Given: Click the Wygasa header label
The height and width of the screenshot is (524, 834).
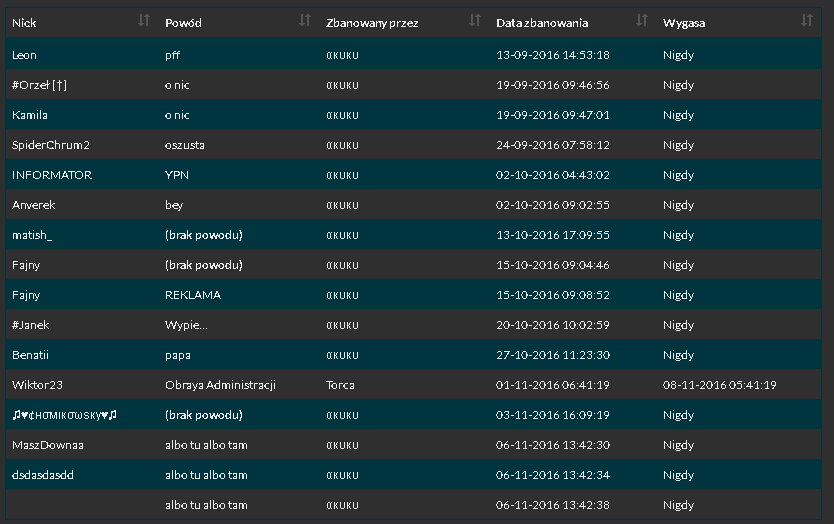Looking at the screenshot, I should (x=684, y=23).
